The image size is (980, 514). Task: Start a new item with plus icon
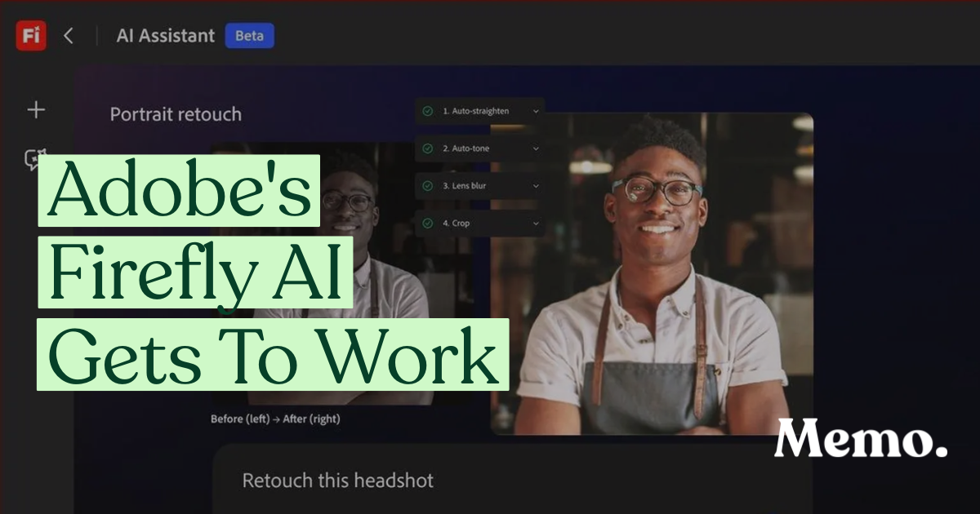36,109
